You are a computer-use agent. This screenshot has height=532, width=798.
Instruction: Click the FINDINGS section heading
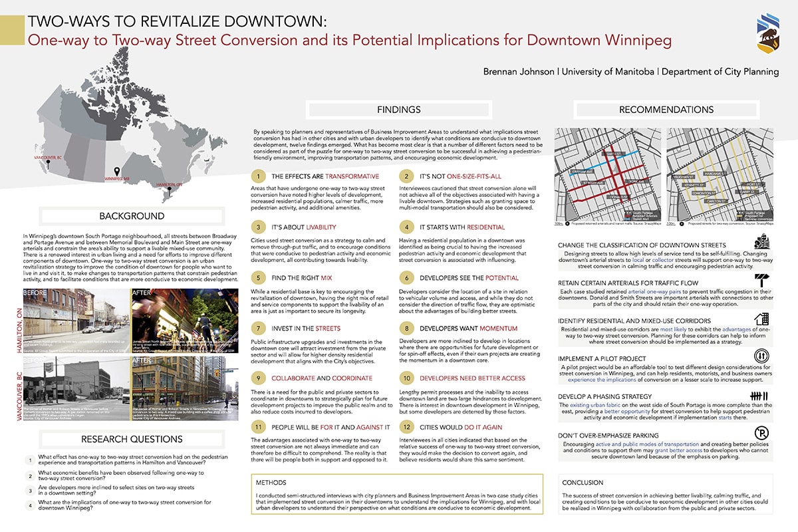pos(398,110)
